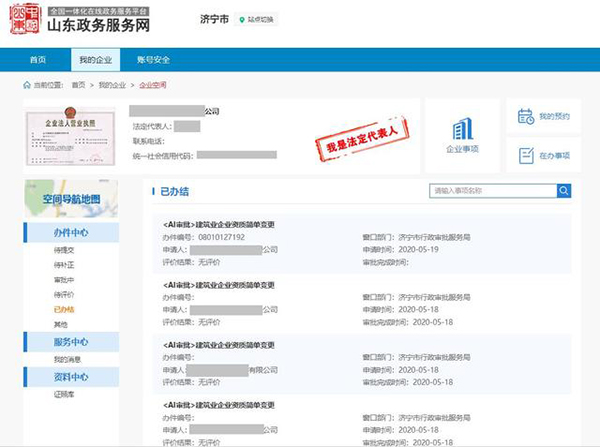The height and width of the screenshot is (447, 600).
Task: Click 济宁市 city name in header
Action: click(214, 19)
